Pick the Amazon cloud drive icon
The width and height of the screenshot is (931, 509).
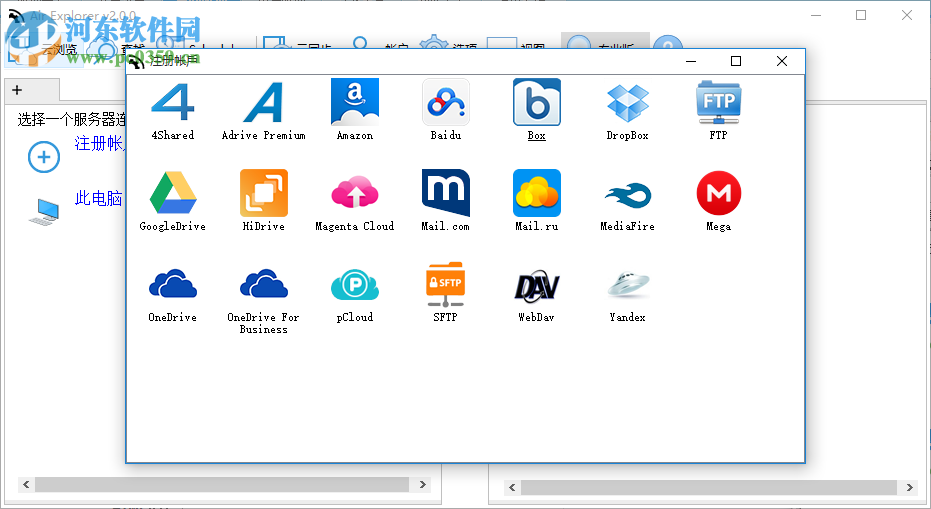coord(354,102)
